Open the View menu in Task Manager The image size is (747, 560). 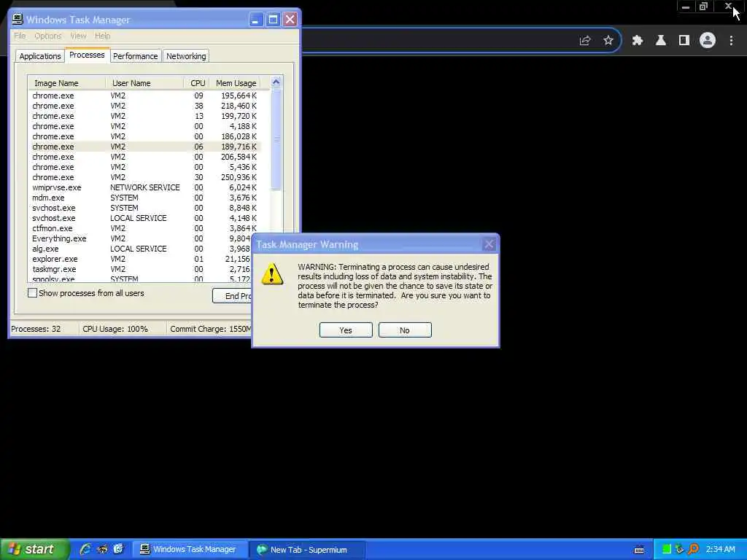pos(78,36)
